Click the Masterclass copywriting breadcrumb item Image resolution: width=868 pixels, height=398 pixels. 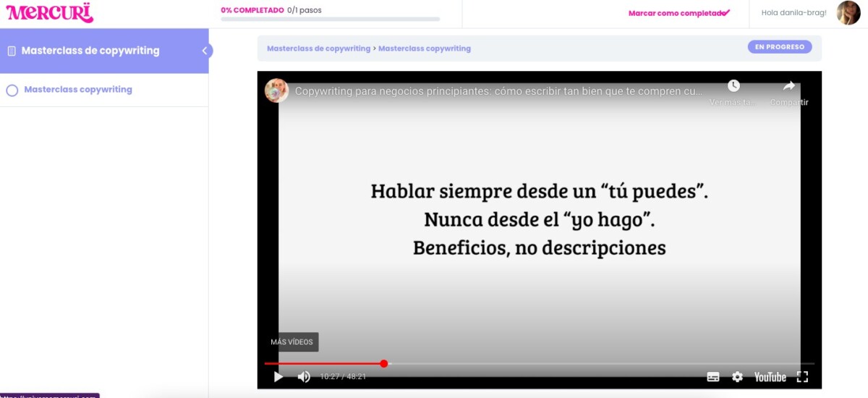coord(424,48)
